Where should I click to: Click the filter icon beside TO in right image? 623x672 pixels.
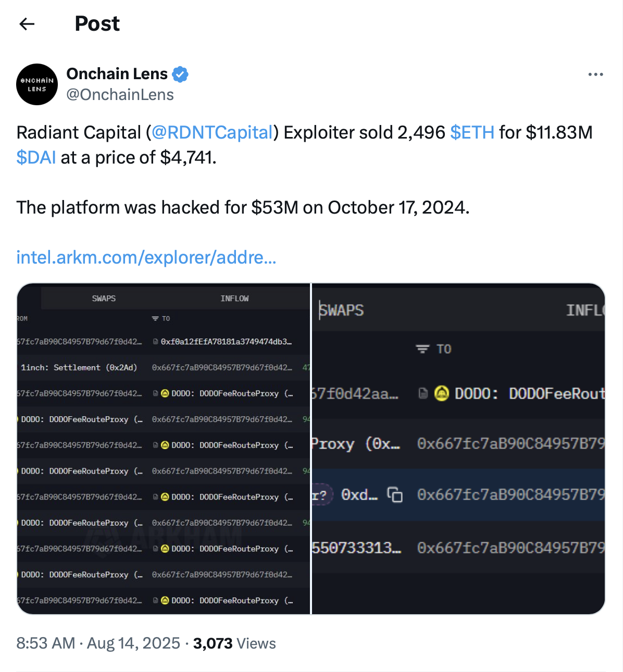pyautogui.click(x=422, y=349)
